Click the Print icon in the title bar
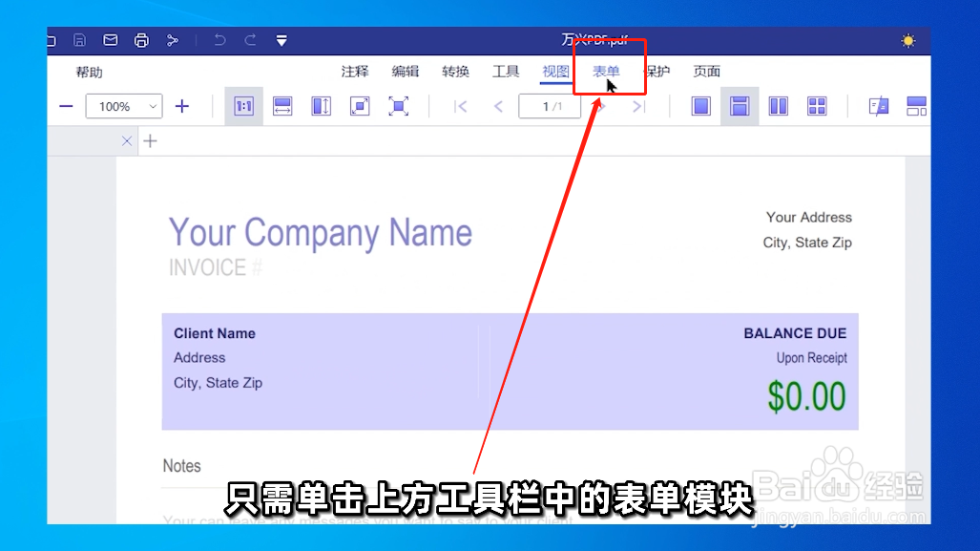The image size is (980, 551). click(x=141, y=40)
